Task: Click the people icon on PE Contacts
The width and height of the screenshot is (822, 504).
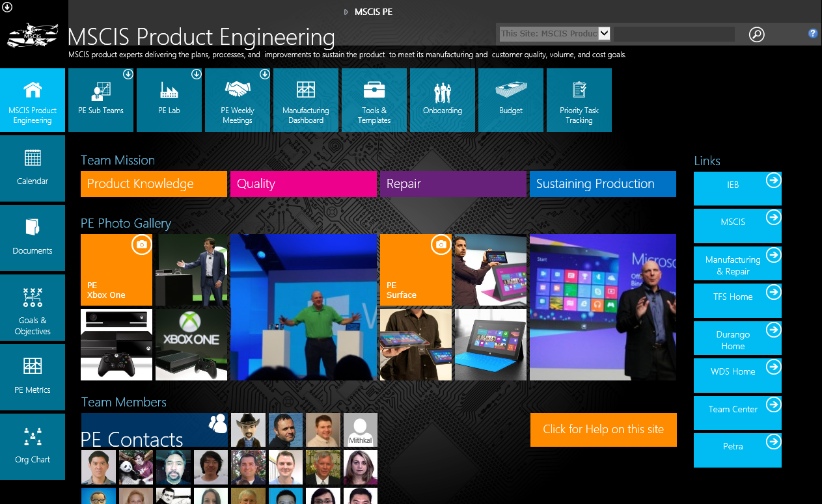Action: [x=218, y=423]
